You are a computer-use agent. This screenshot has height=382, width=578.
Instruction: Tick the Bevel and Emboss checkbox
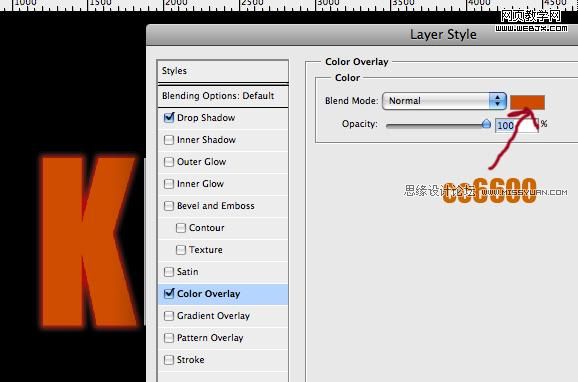coord(169,206)
